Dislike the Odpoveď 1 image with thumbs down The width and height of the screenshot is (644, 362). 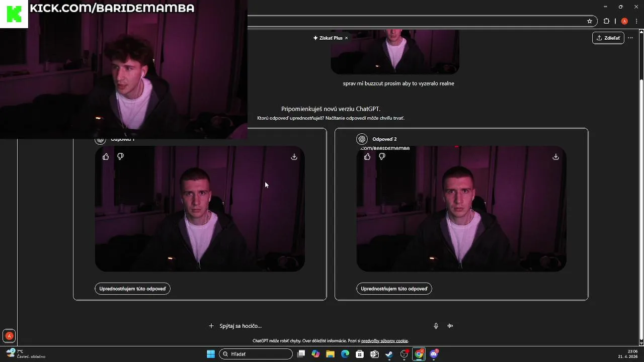pyautogui.click(x=120, y=157)
